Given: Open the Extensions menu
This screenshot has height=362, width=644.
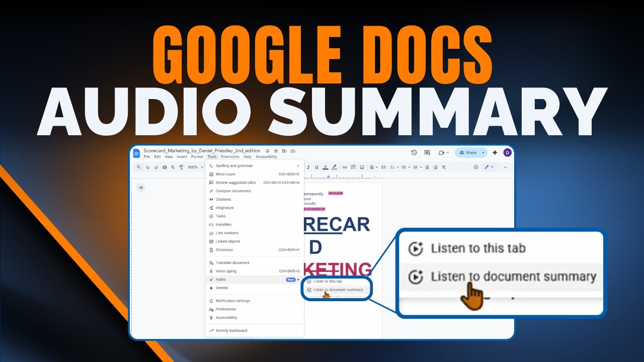Looking at the screenshot, I should point(230,157).
